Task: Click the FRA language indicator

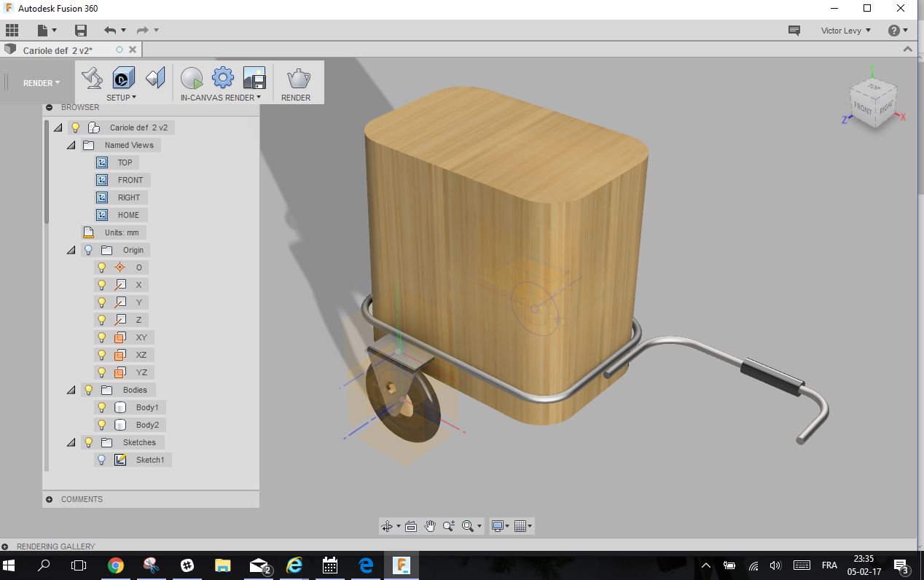Action: (x=829, y=565)
